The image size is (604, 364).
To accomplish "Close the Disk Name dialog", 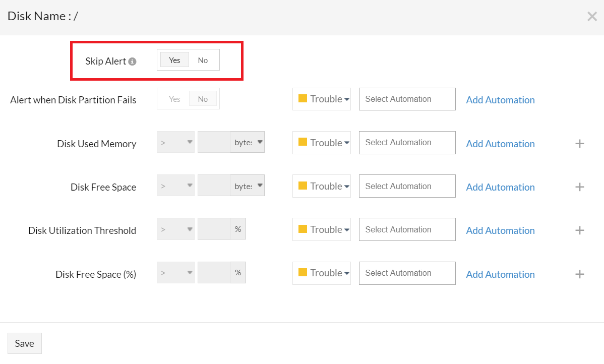I will click(592, 16).
